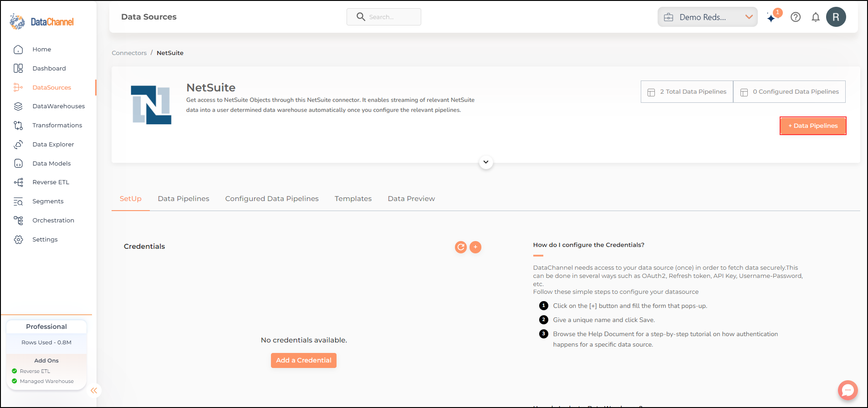The image size is (868, 408).
Task: Open DataWarehouses from sidebar label
Action: 59,106
